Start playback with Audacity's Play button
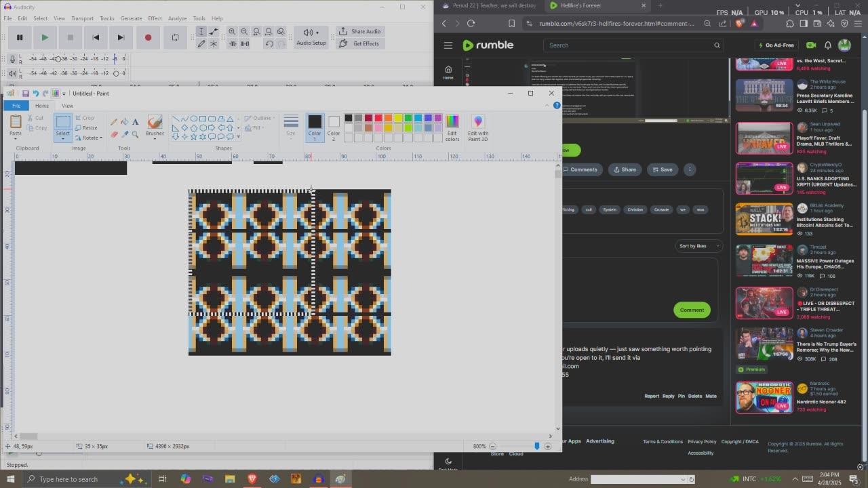 [45, 37]
